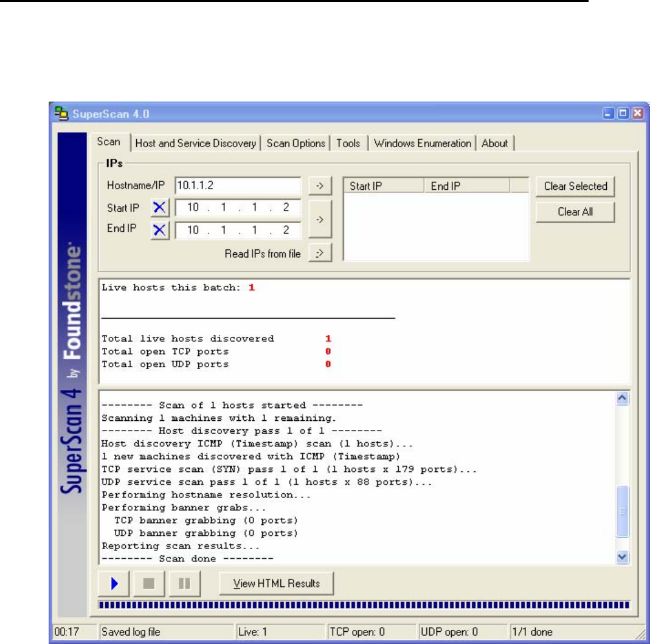Screen dimensions: 650x644
Task: Click 'TCP banner grabbing (0 ports)' log line
Action: coord(206,521)
